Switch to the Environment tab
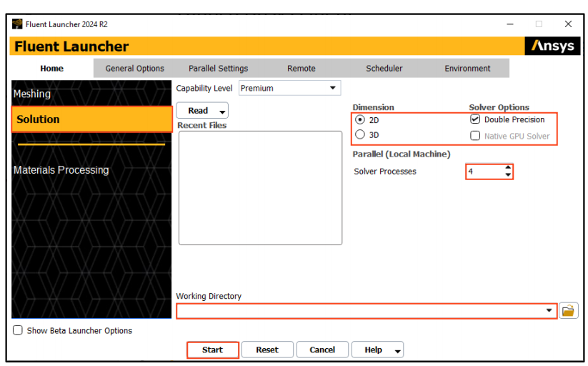This screenshot has height=366, width=588. [x=467, y=69]
